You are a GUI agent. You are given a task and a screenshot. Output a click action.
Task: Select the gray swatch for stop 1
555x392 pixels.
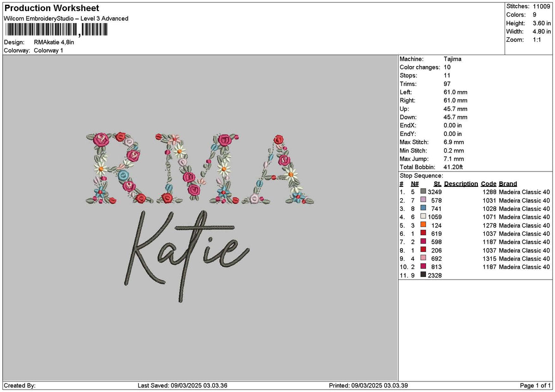coord(422,192)
